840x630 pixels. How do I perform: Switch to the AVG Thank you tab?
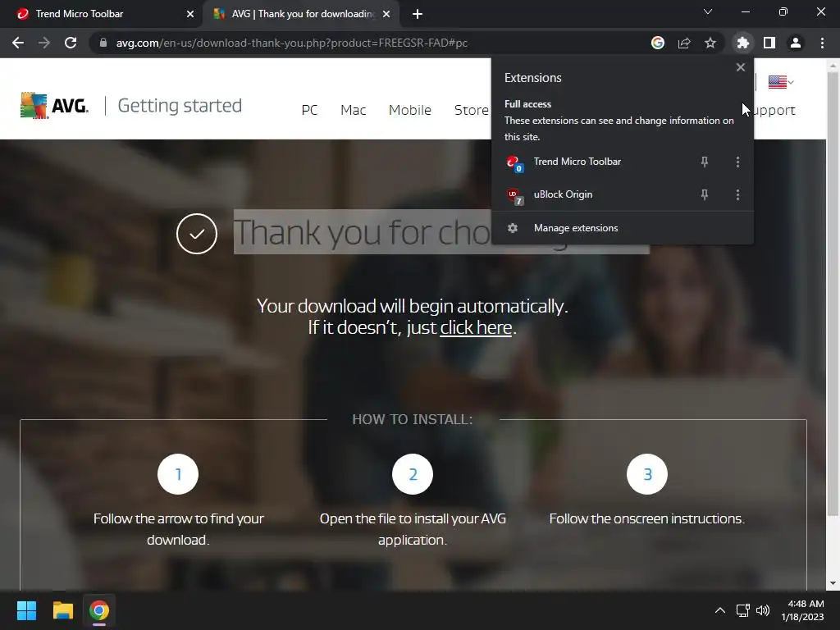coord(300,14)
